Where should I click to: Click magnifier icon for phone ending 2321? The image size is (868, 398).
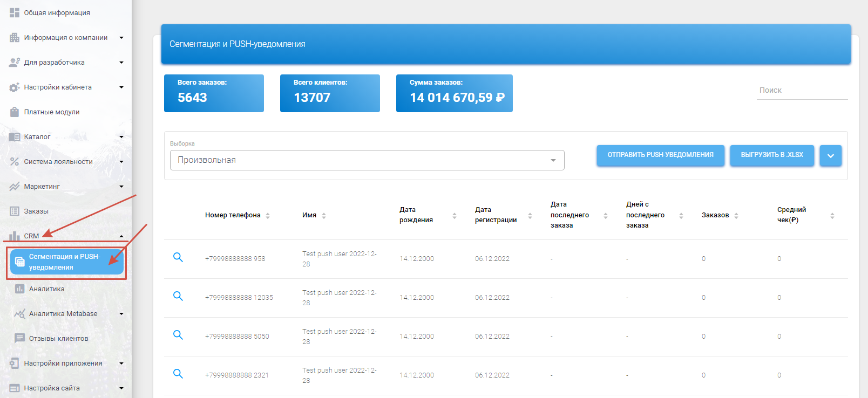point(178,374)
